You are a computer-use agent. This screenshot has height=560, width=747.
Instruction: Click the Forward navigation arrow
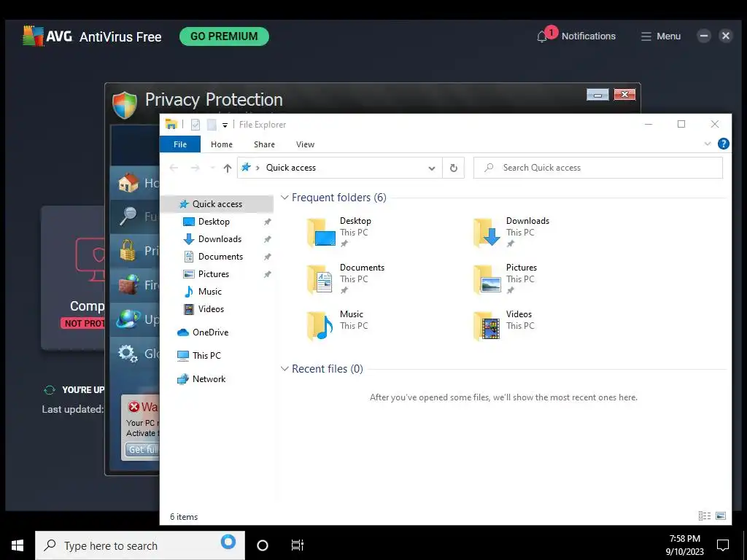click(x=195, y=168)
